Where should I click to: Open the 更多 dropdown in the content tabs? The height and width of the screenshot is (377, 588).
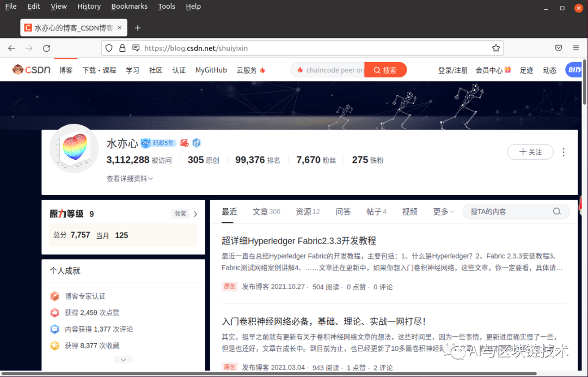point(443,211)
